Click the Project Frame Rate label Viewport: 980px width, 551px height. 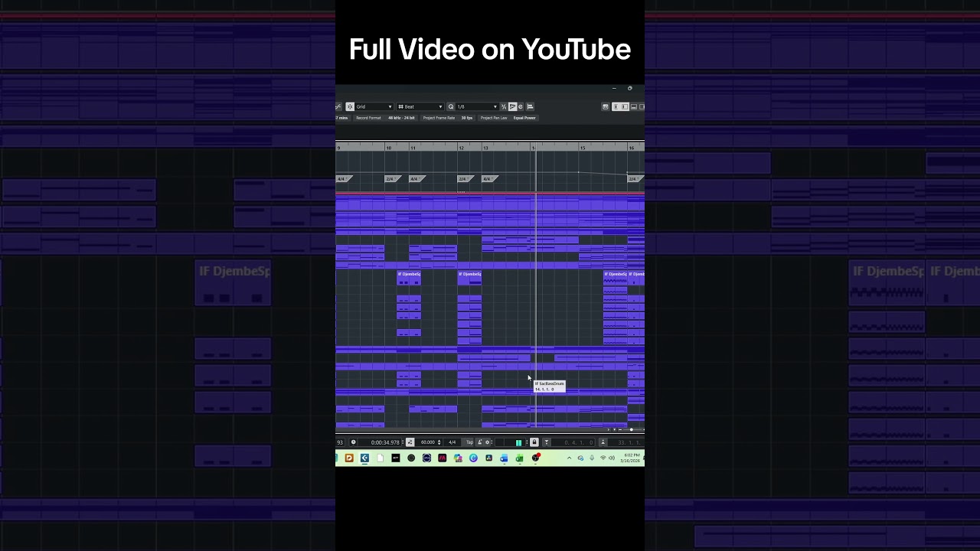pyautogui.click(x=439, y=118)
